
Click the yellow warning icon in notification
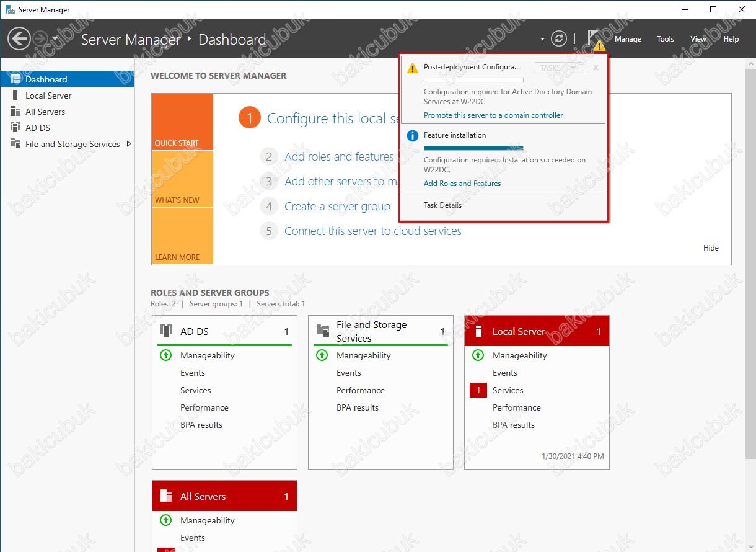413,68
